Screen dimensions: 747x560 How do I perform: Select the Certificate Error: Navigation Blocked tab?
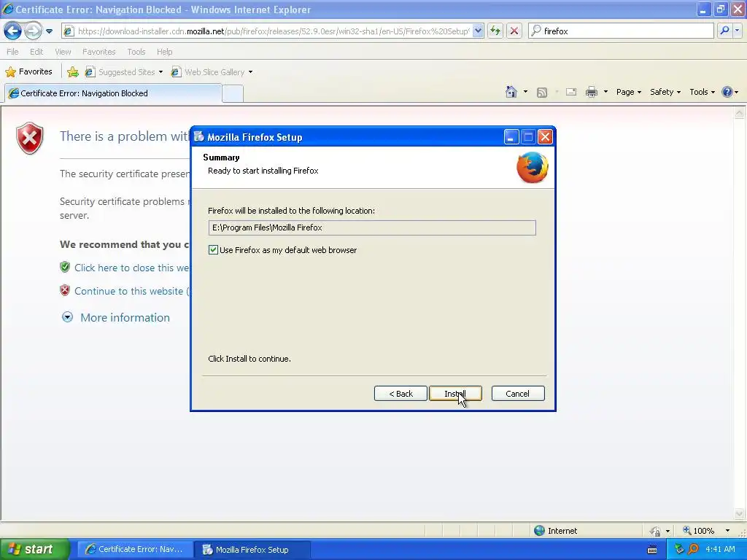(113, 93)
